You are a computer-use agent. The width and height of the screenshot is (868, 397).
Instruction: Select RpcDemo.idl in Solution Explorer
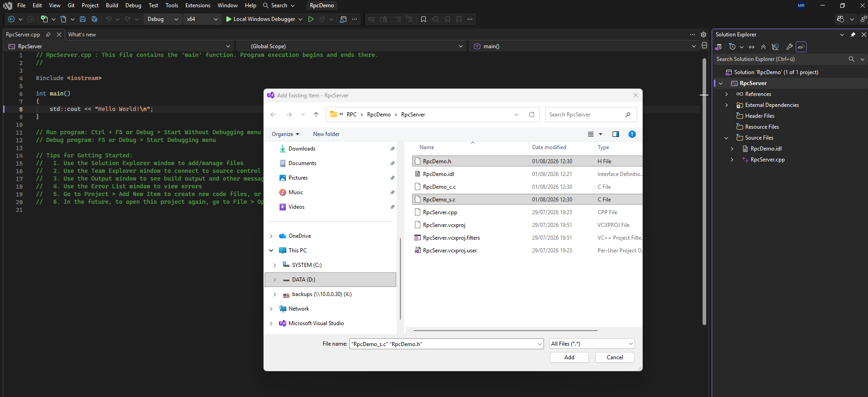click(766, 149)
